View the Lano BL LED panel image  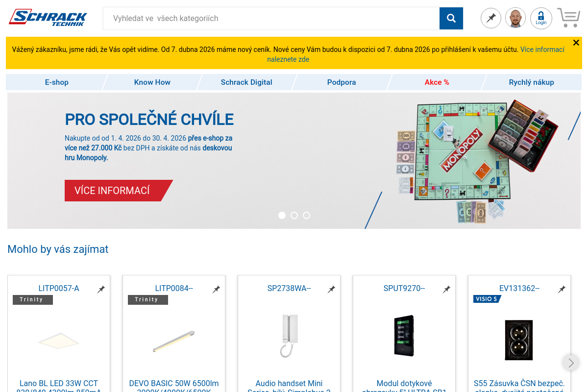tap(59, 340)
